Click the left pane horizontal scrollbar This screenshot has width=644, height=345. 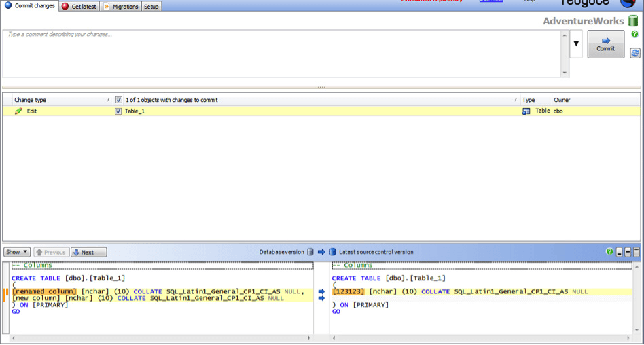[x=160, y=338]
